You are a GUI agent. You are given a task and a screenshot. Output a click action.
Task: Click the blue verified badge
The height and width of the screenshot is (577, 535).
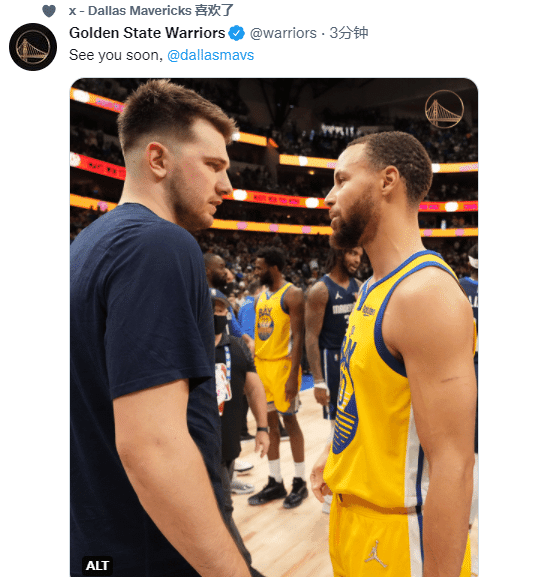(237, 33)
